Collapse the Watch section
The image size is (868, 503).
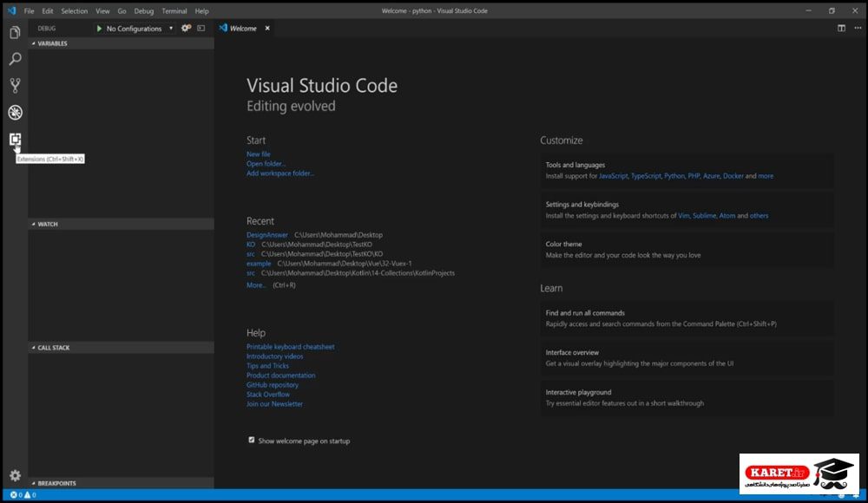pyautogui.click(x=122, y=224)
